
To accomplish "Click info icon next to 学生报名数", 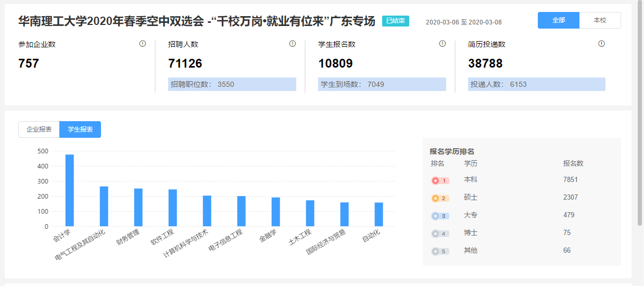I will [443, 44].
